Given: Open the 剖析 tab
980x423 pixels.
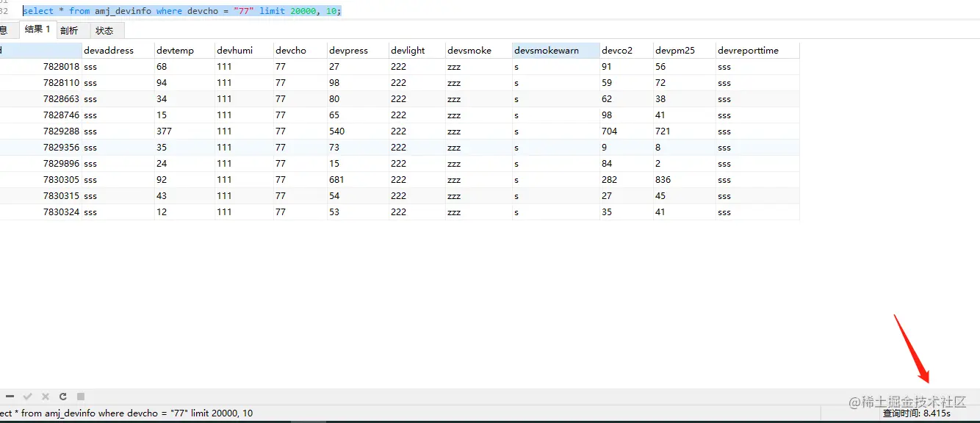Looking at the screenshot, I should tap(69, 30).
